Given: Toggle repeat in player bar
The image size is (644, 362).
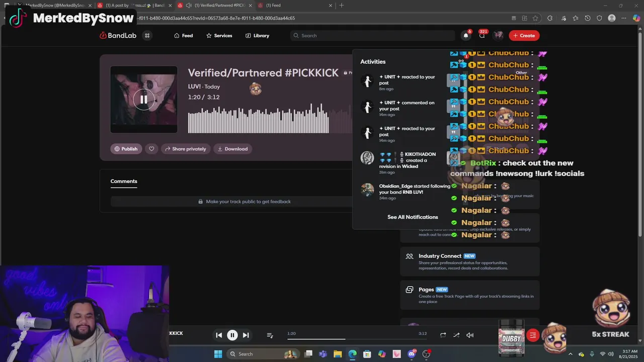Looking at the screenshot, I should coord(443,335).
